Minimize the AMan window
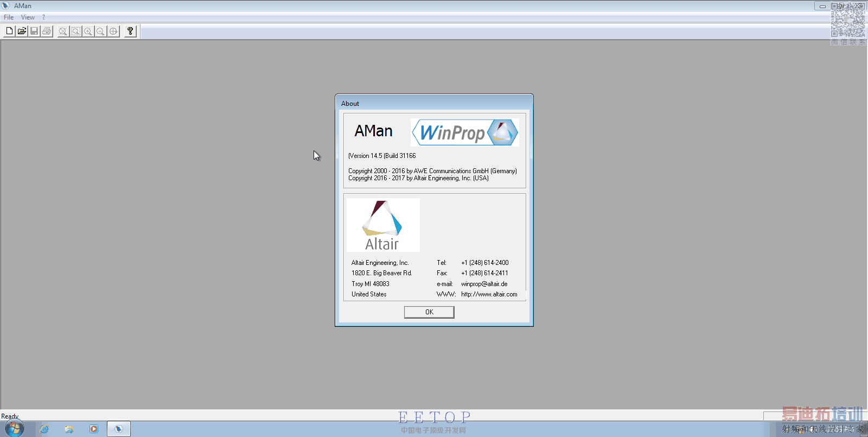 (x=822, y=6)
